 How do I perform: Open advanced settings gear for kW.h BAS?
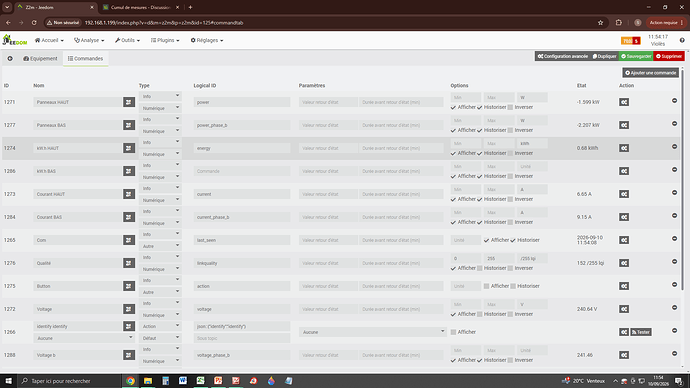(624, 171)
